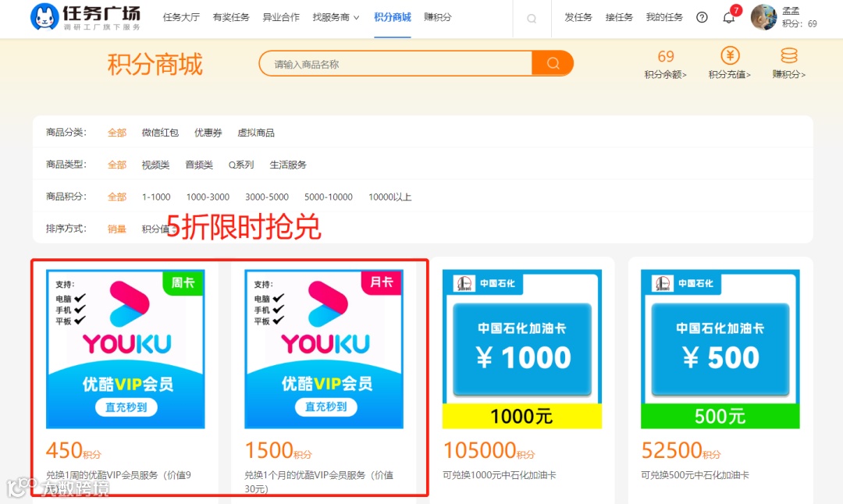Click the 450积分 price
Image resolution: width=843 pixels, height=504 pixels.
pos(73,450)
